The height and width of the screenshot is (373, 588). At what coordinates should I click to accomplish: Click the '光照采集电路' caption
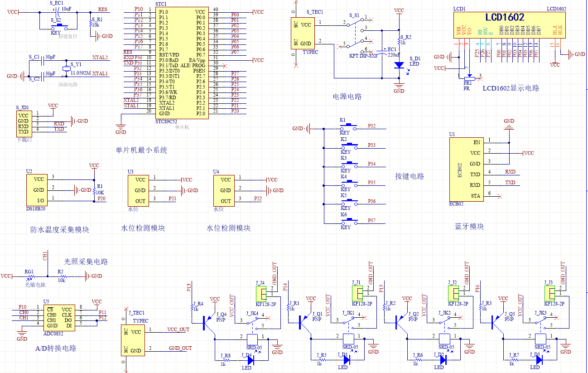(x=86, y=262)
